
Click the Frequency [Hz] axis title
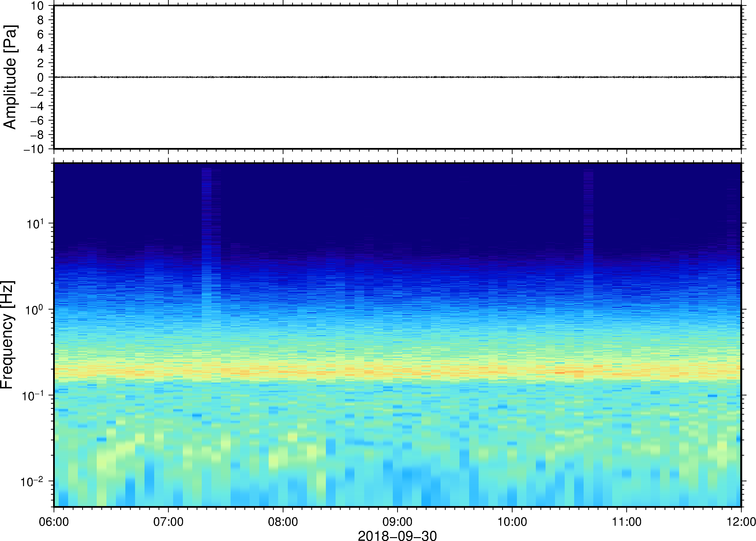[x=7, y=335]
